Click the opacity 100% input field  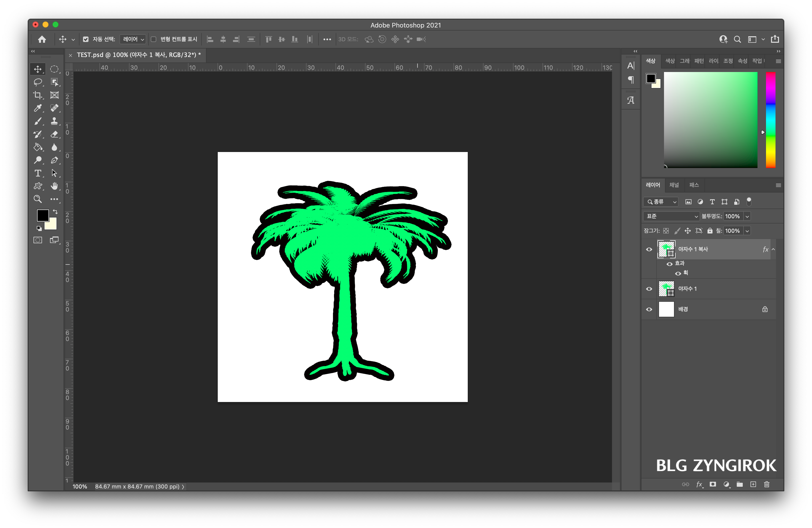click(x=732, y=216)
